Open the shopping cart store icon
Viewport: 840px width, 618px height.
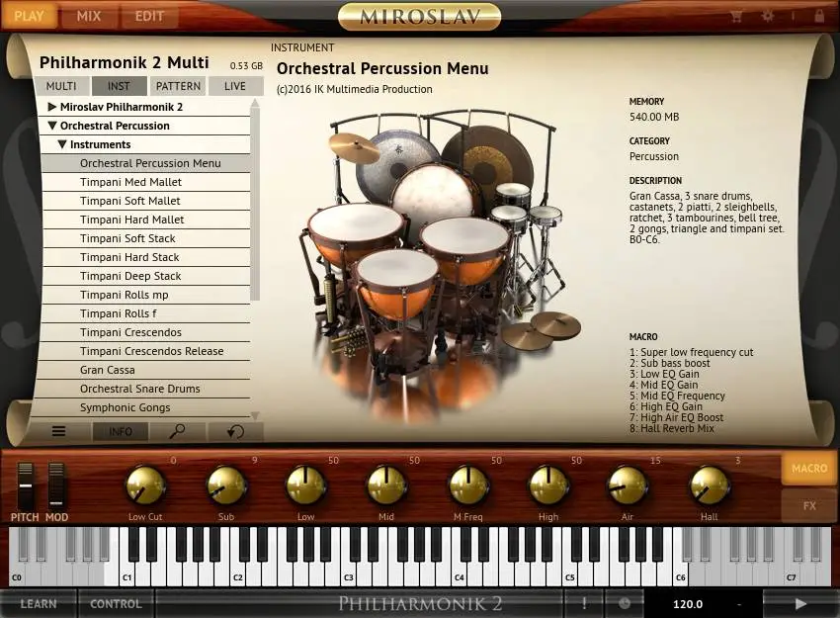[736, 16]
